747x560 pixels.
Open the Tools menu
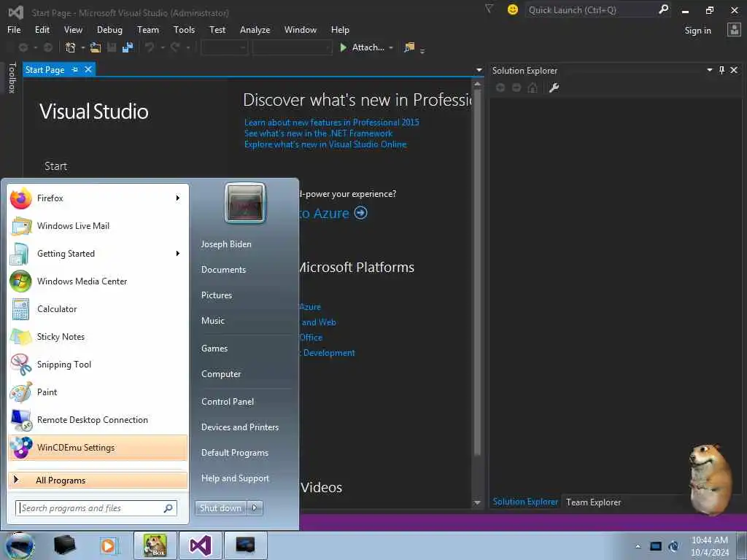(184, 29)
